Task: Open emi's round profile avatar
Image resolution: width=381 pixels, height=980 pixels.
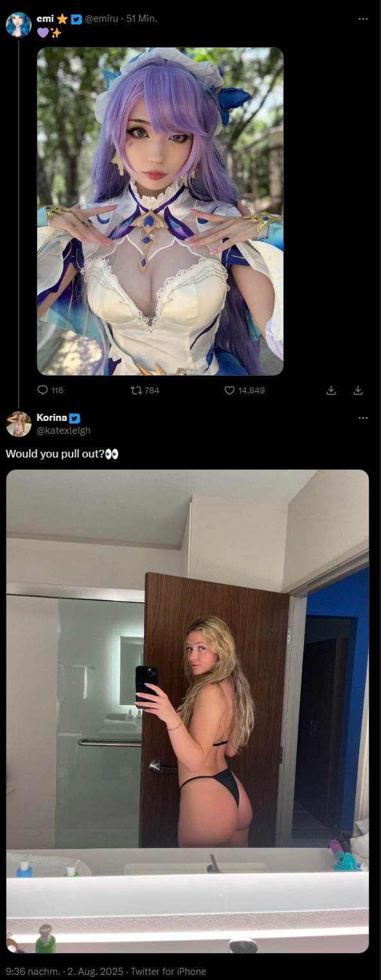Action: pos(19,25)
